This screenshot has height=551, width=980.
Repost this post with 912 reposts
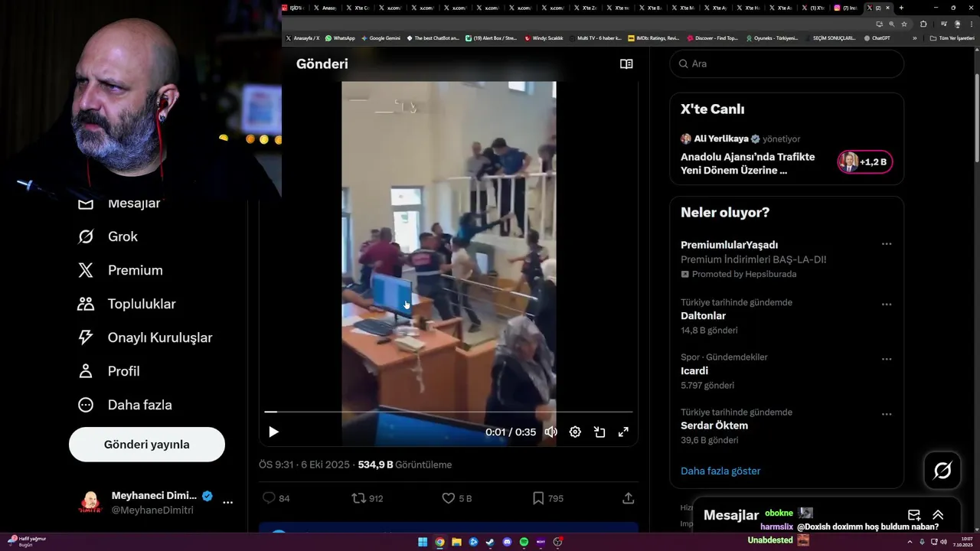[x=367, y=498]
